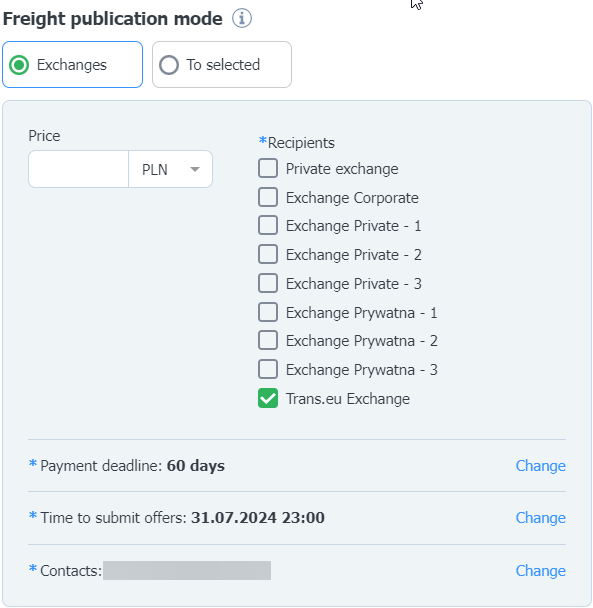Enable the Exchange Prywatna - 2 checkbox

coord(268,340)
